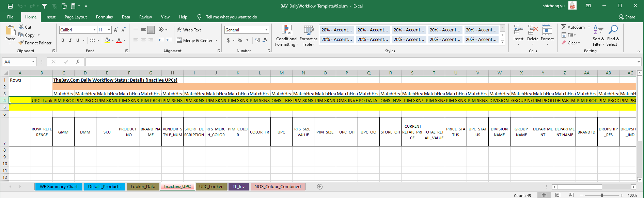Image resolution: width=644 pixels, height=198 pixels.
Task: Open the File menu
Action: pos(10,17)
